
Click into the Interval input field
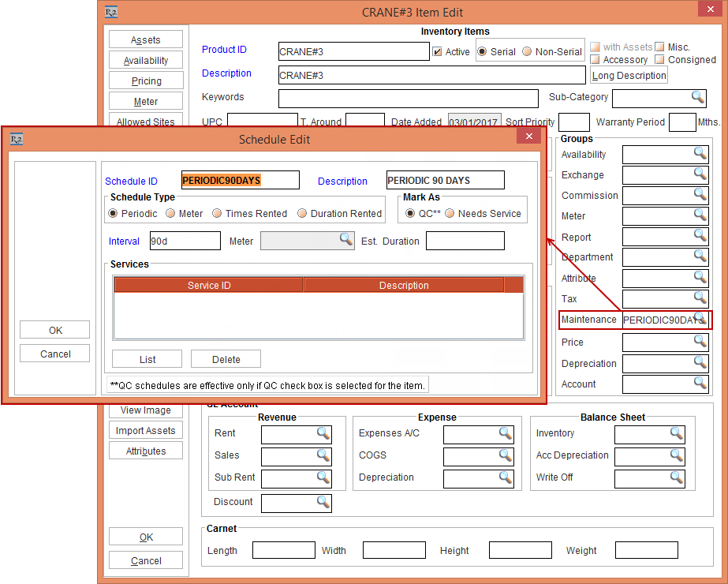[x=185, y=241]
